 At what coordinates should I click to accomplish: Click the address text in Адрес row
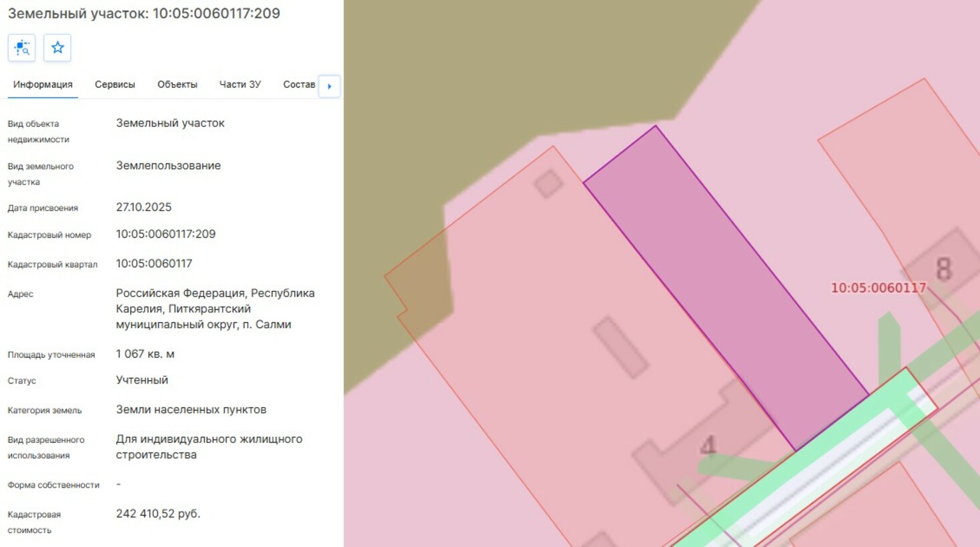[215, 309]
